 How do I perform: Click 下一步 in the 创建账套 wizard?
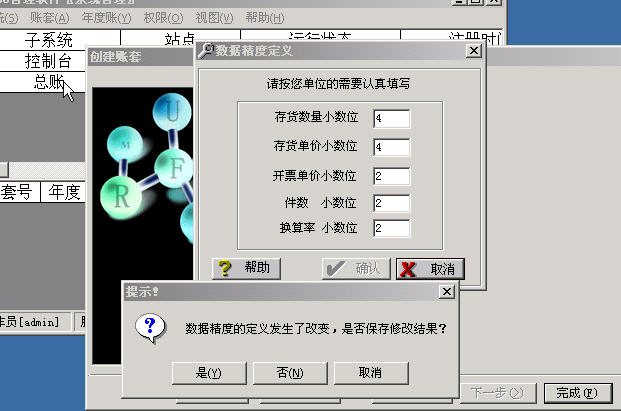[497, 393]
